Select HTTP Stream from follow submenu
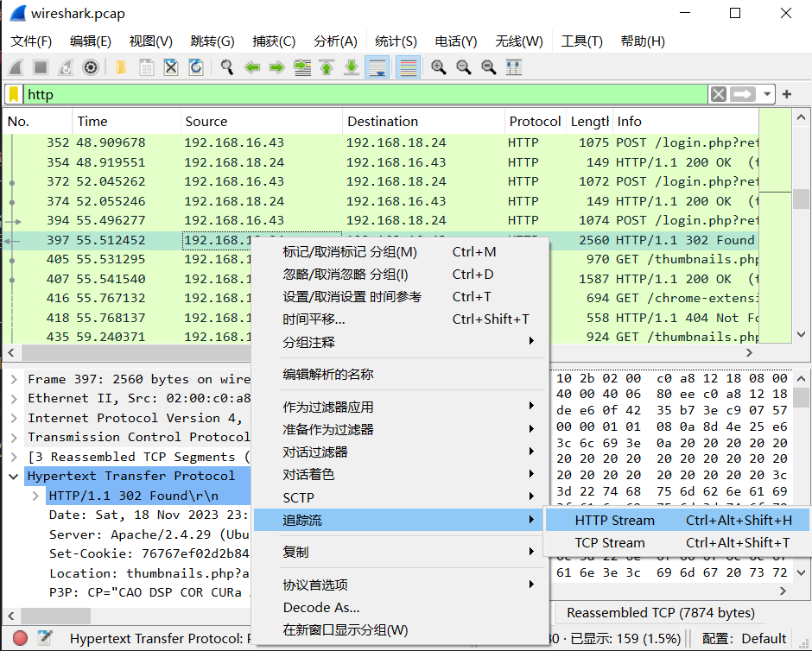This screenshot has width=812, height=651. point(614,520)
